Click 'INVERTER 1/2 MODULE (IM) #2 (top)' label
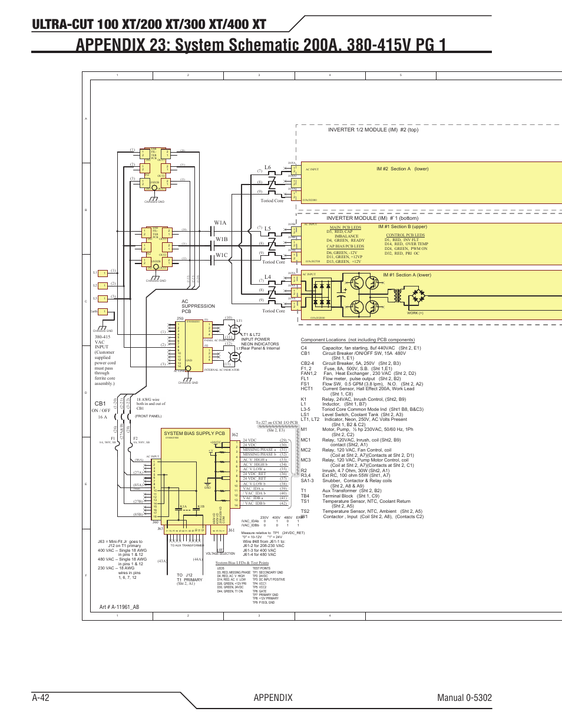This screenshot has height=728, width=562. [x=373, y=130]
